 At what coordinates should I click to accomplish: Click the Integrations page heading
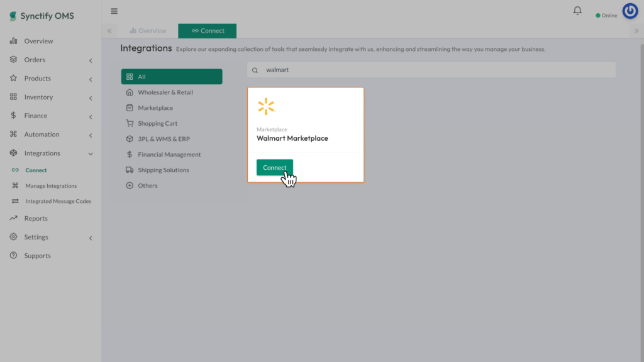(146, 48)
